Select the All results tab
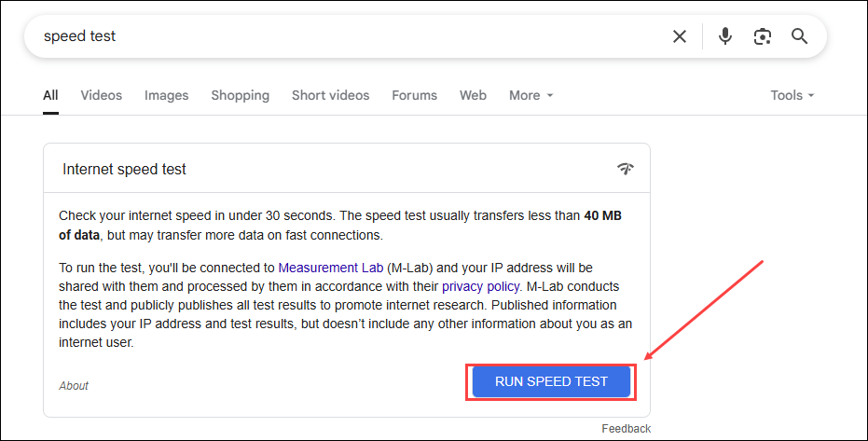Image resolution: width=868 pixels, height=441 pixels. click(x=50, y=95)
